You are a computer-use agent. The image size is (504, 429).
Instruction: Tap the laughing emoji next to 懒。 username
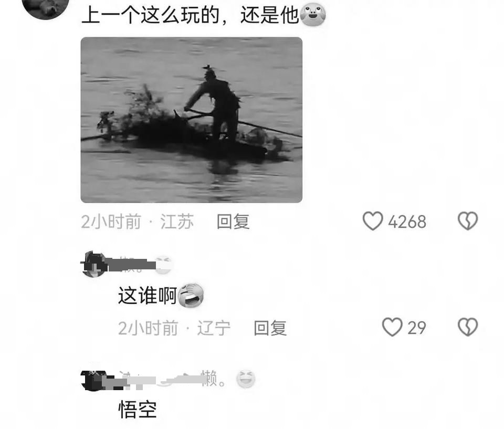(246, 379)
